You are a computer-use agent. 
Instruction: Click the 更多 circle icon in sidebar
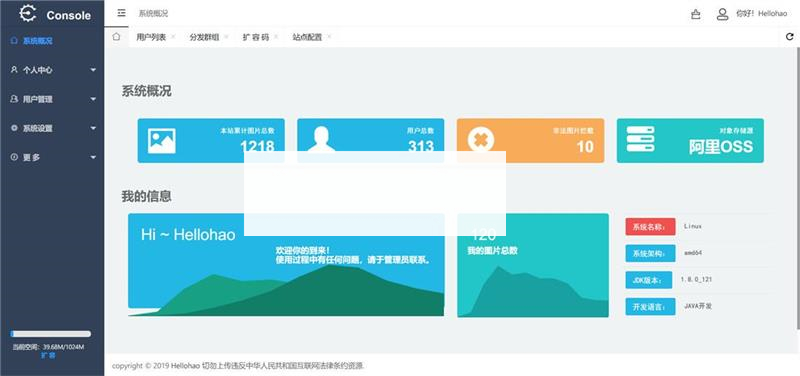click(14, 157)
